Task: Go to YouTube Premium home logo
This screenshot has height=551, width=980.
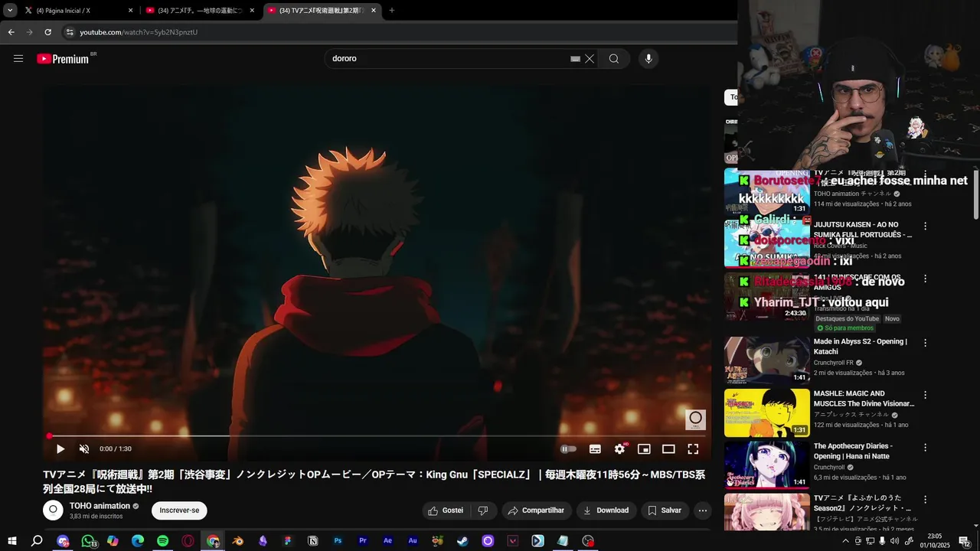Action: coord(64,59)
